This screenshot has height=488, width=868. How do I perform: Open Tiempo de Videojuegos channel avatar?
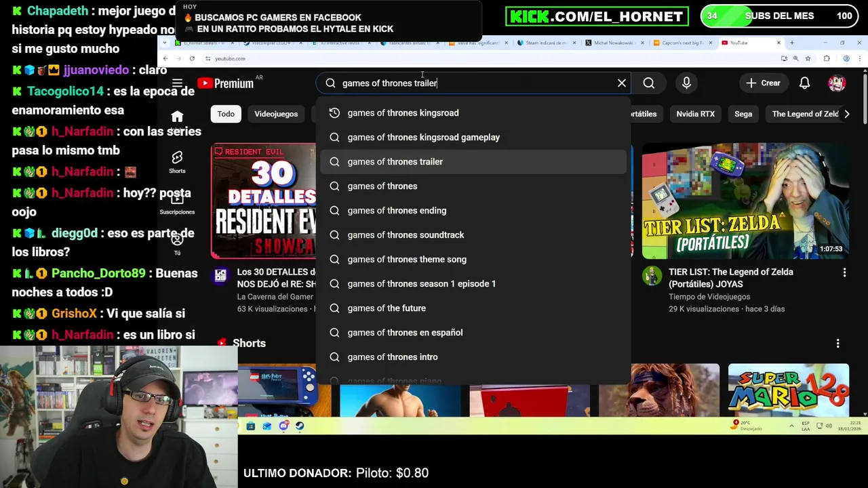[x=652, y=276]
